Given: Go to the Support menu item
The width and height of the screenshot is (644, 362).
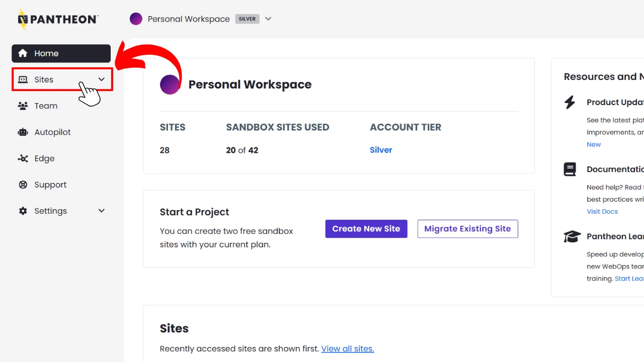Looking at the screenshot, I should coord(50,185).
